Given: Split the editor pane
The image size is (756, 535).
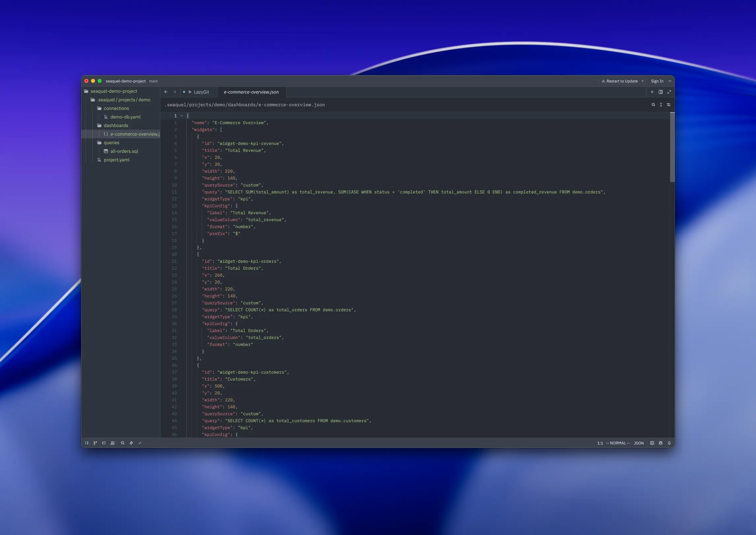Looking at the screenshot, I should pyautogui.click(x=661, y=92).
